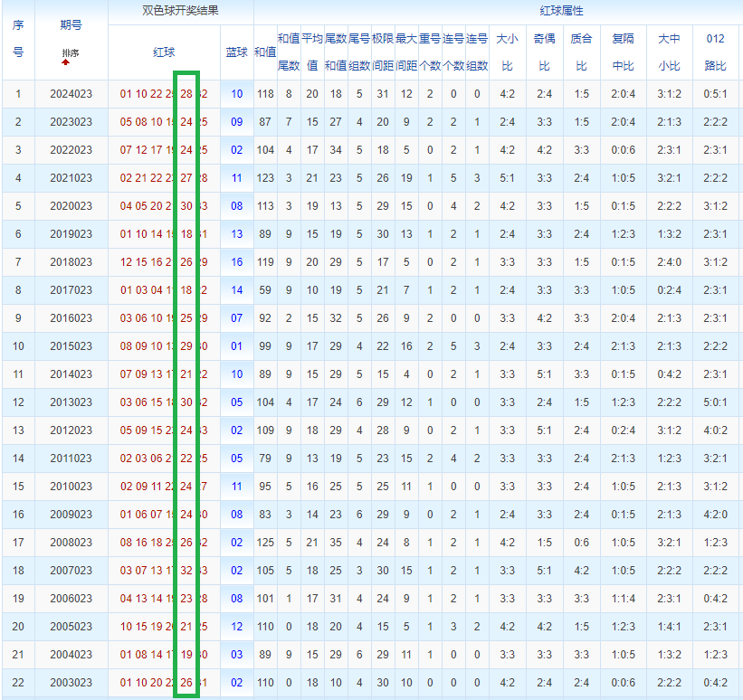Screen dimensions: 743x700
Task: Click the 序号 column header
Action: [x=18, y=39]
